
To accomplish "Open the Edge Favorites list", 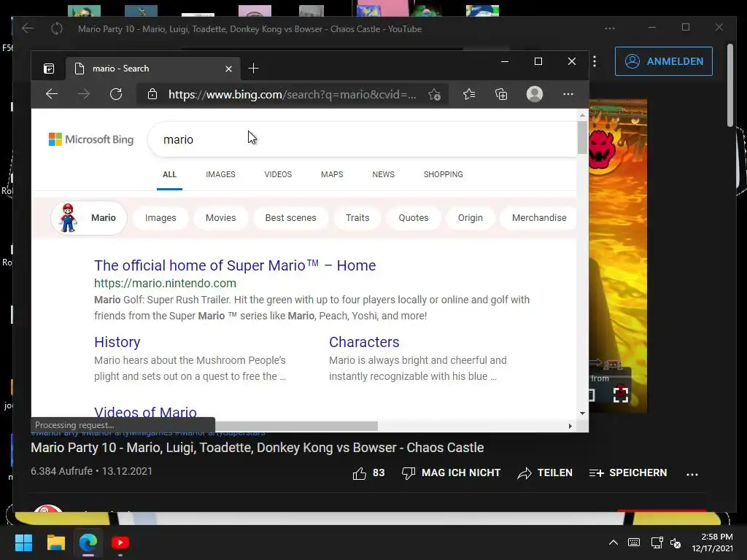I will [469, 94].
